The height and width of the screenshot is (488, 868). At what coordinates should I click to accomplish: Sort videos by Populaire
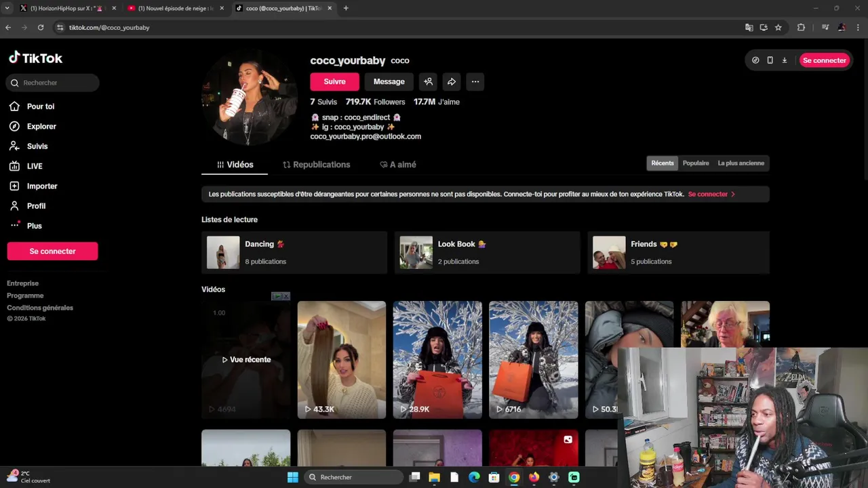(x=696, y=163)
